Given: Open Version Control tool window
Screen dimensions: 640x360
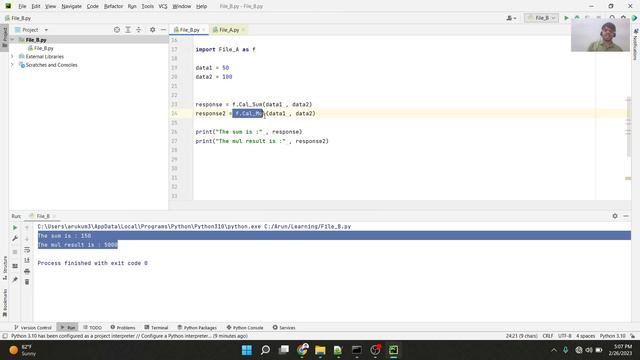Looking at the screenshot, I should [33, 327].
